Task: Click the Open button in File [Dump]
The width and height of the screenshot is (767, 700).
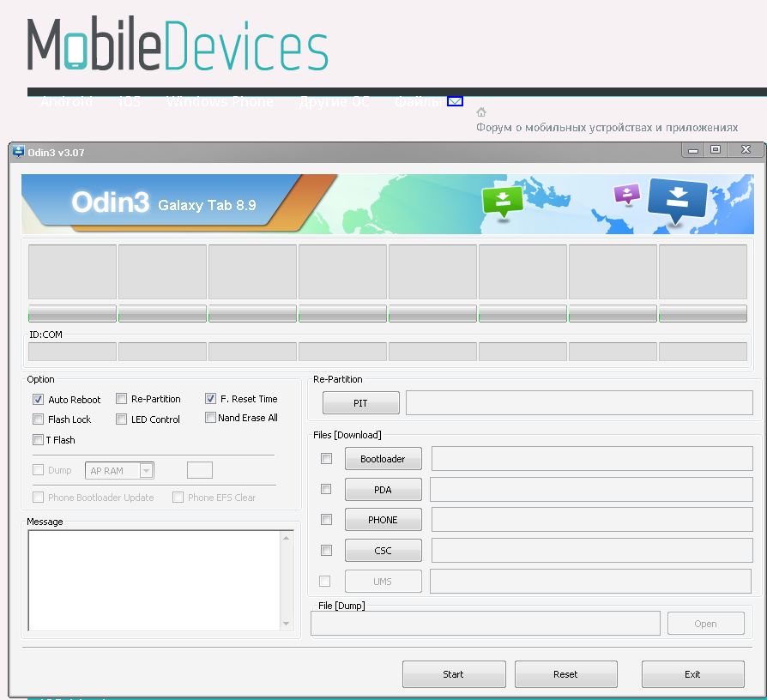Action: tap(706, 624)
